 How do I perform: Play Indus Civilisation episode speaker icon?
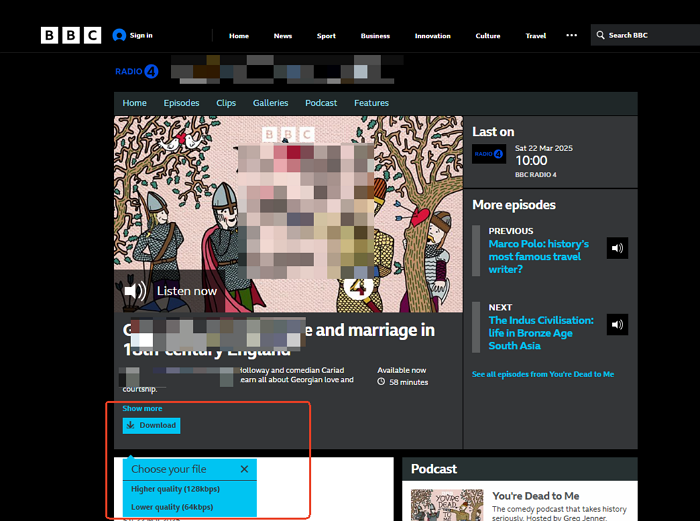point(617,325)
